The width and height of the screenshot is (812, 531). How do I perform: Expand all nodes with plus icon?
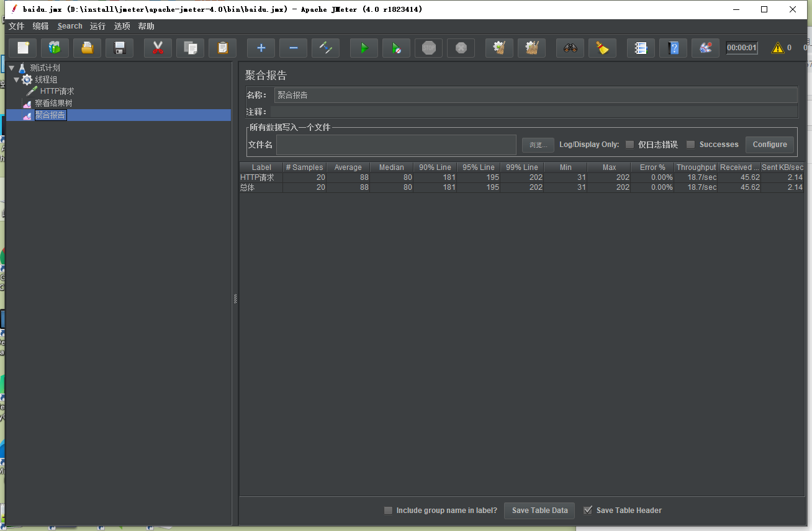coord(261,48)
